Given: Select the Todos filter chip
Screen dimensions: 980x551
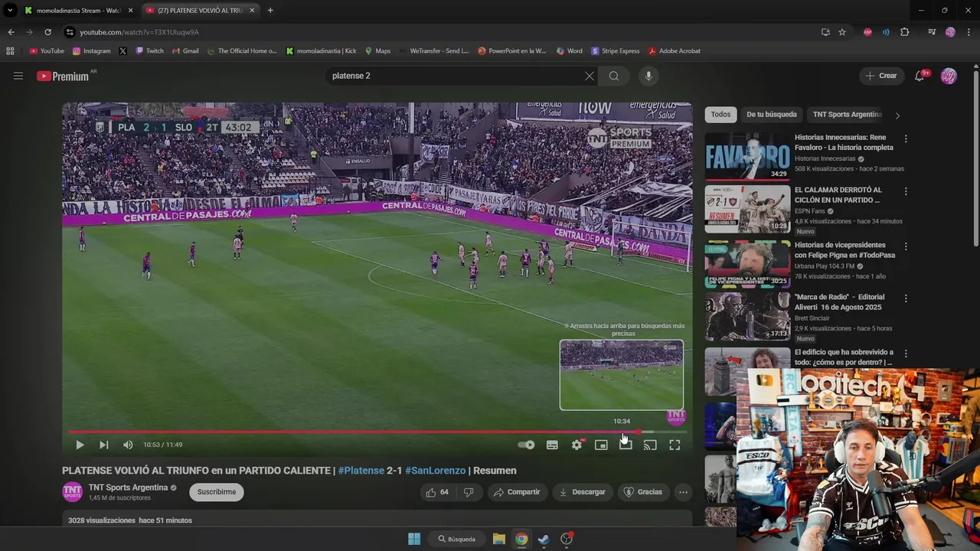Looking at the screenshot, I should click(x=720, y=115).
